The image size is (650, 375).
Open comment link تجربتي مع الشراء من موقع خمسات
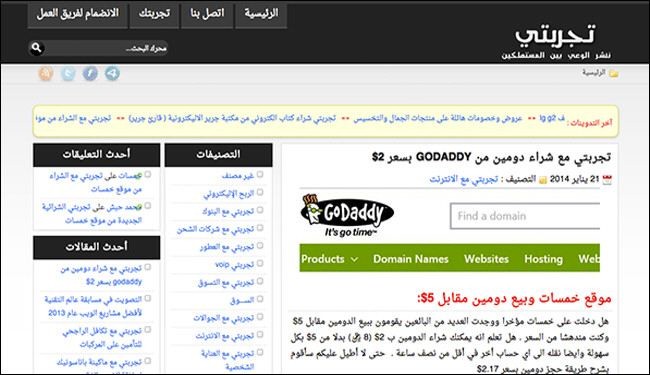[96, 183]
